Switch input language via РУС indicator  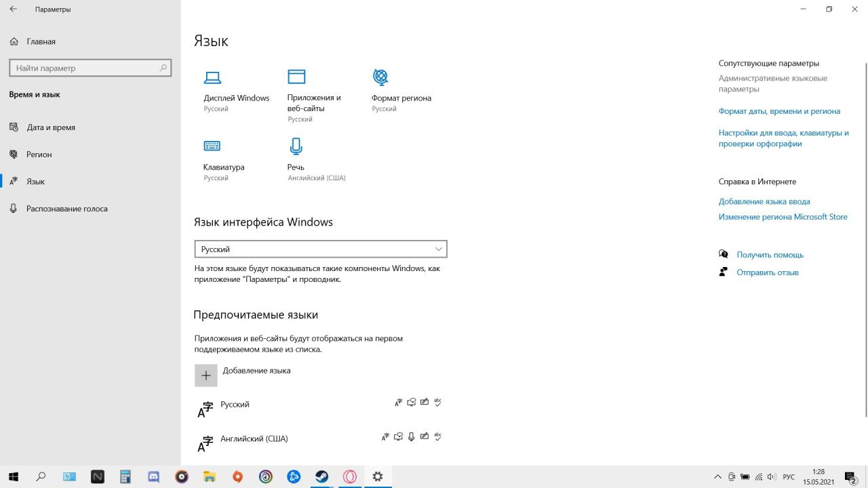789,477
